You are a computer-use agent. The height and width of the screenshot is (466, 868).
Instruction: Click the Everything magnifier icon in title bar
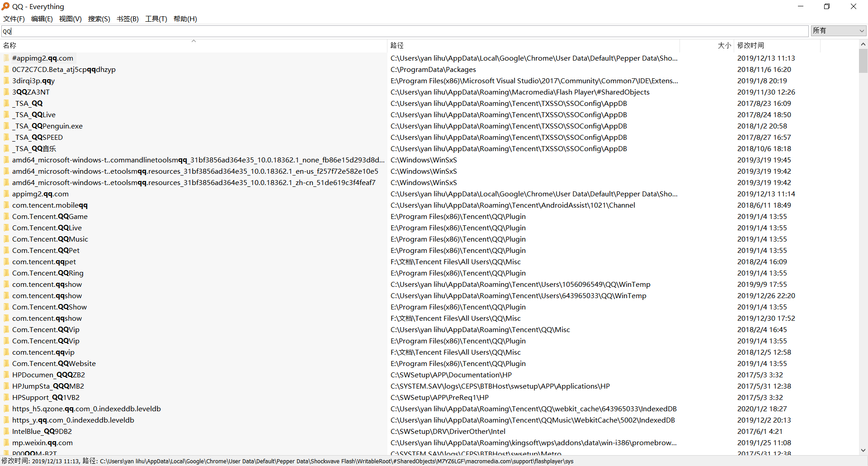tap(5, 6)
